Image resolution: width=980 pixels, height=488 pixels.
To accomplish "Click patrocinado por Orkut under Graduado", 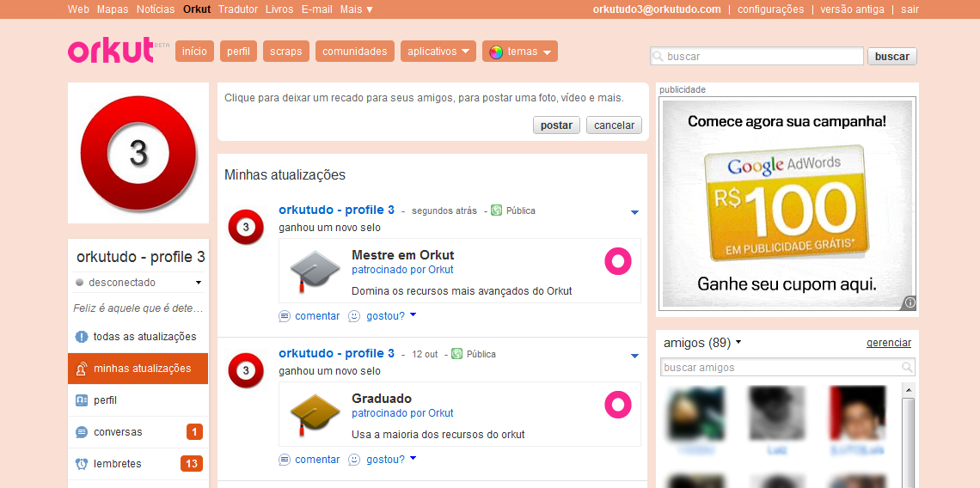I will click(x=402, y=413).
